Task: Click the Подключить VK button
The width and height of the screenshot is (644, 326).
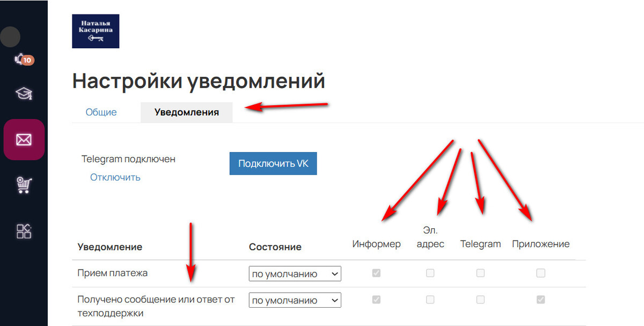Action: click(273, 163)
